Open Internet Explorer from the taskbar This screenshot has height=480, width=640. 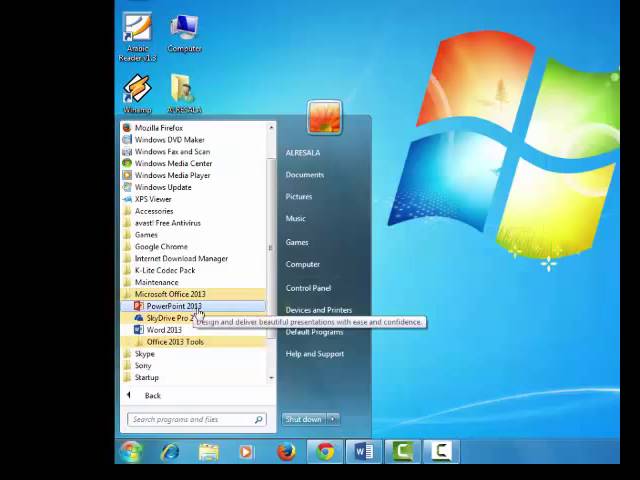click(170, 452)
